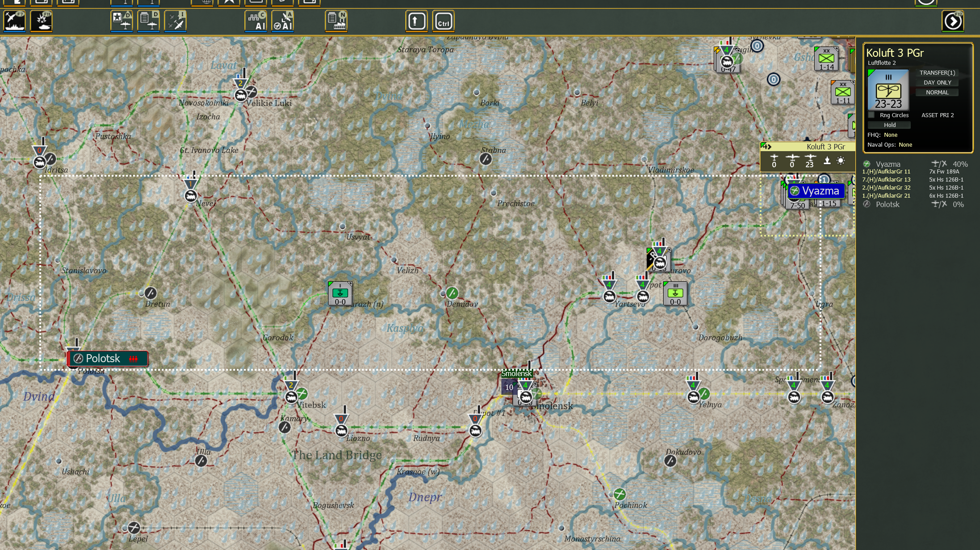The height and width of the screenshot is (550, 980).
Task: Select the Demidov green airfield icon
Action: [x=452, y=293]
